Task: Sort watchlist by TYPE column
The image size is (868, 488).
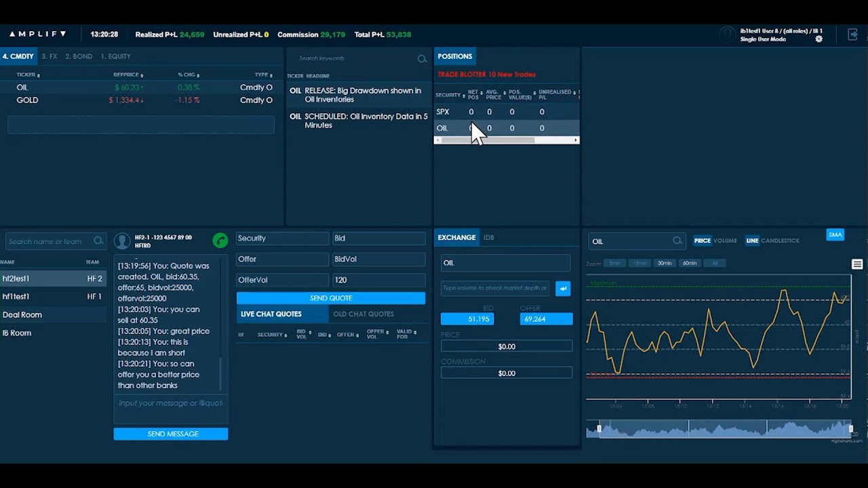Action: (263, 75)
